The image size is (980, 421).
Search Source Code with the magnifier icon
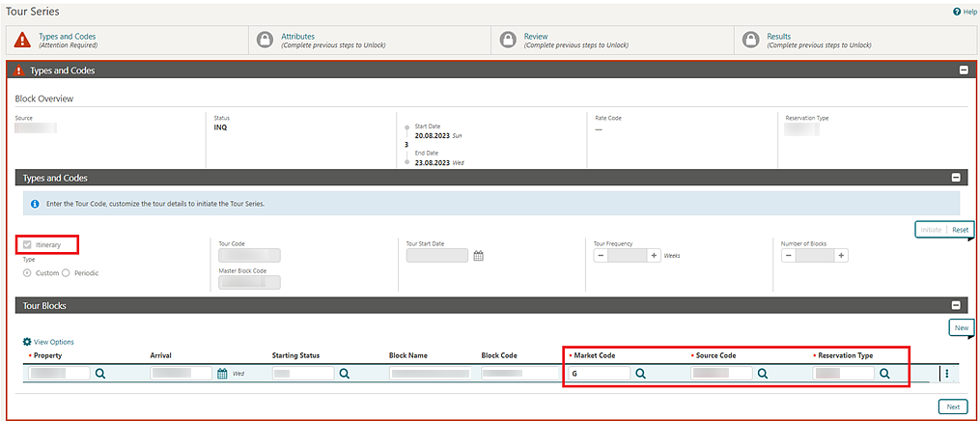[x=763, y=374]
